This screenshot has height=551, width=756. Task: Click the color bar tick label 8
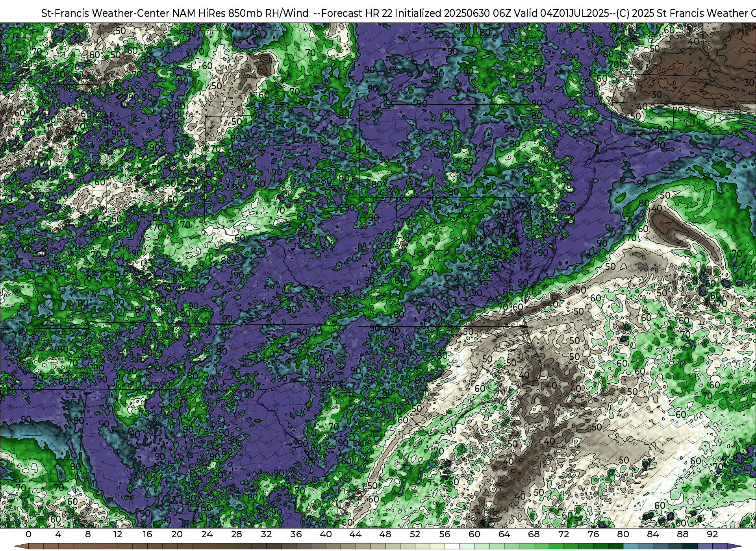(88, 534)
